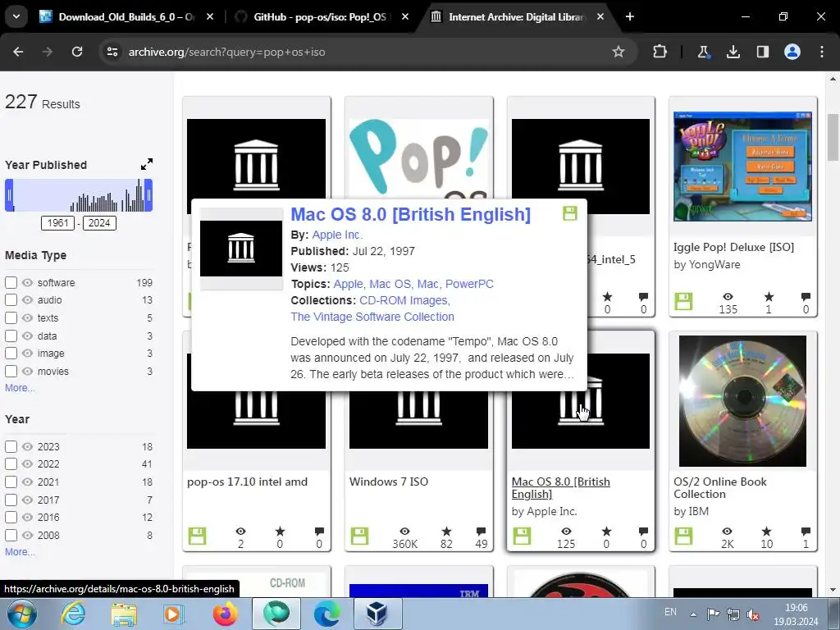Check the texts media type checkbox
The height and width of the screenshot is (630, 840).
(x=11, y=317)
